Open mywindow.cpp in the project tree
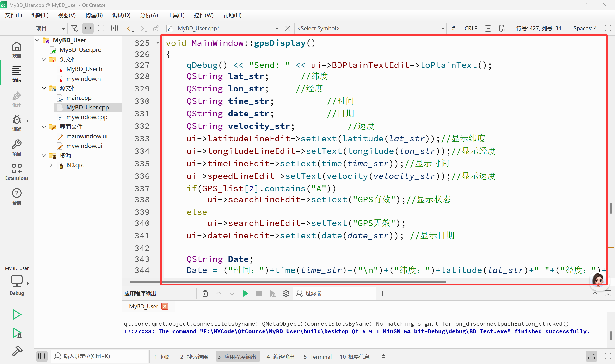The width and height of the screenshot is (615, 364). (x=87, y=117)
